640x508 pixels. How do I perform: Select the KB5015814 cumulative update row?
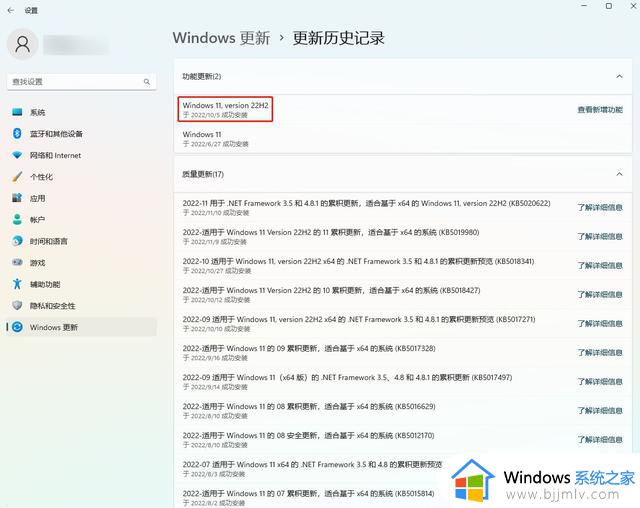pyautogui.click(x=403, y=497)
